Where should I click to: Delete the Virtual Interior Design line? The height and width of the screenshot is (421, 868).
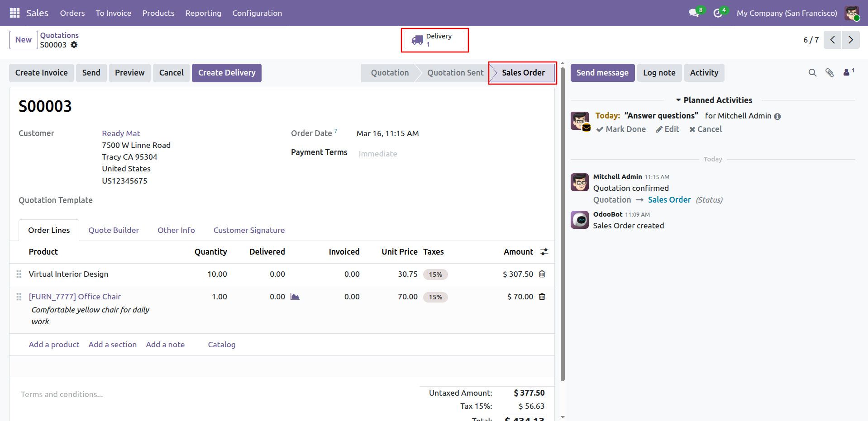pos(542,274)
